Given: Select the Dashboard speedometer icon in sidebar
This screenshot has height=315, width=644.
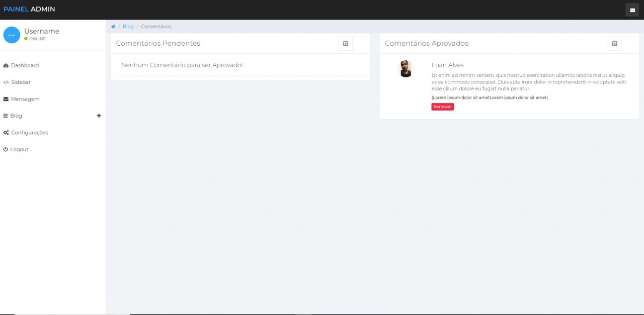Looking at the screenshot, I should (x=6, y=65).
